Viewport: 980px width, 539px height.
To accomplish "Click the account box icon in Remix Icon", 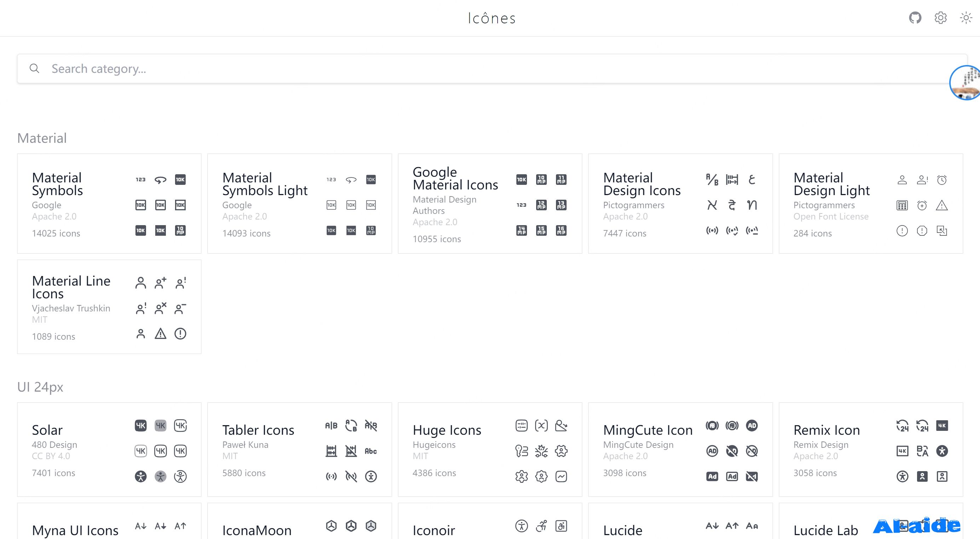I will click(x=922, y=476).
